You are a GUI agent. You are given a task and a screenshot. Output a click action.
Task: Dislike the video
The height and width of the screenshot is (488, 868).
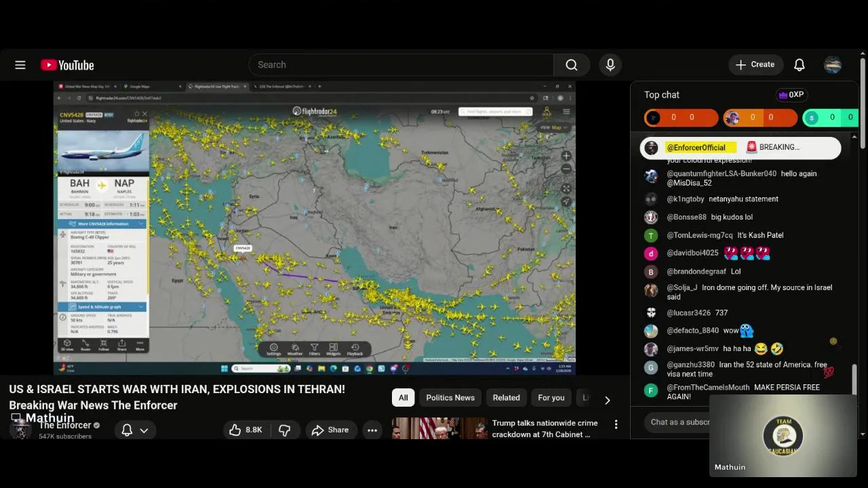click(x=285, y=430)
